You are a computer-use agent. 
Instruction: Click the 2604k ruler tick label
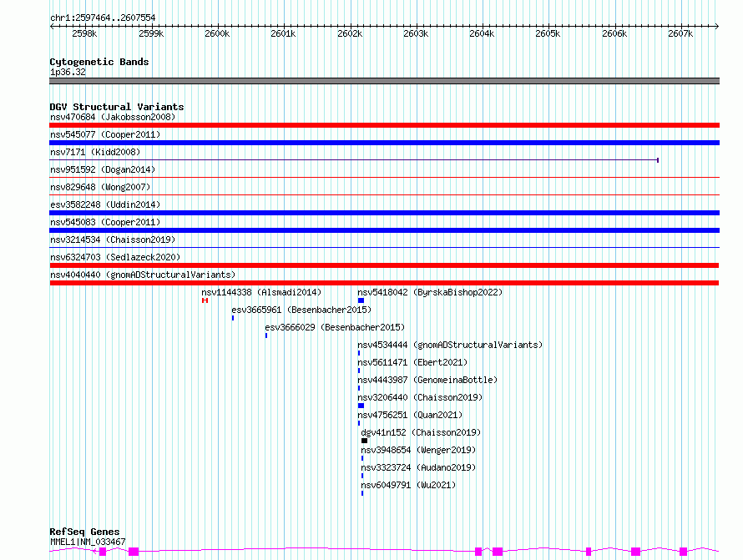pyautogui.click(x=482, y=33)
